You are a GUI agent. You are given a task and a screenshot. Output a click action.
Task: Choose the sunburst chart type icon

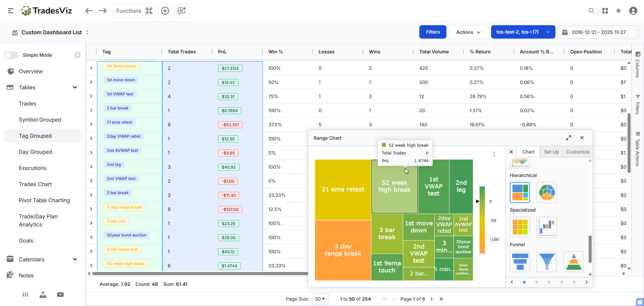tap(546, 192)
